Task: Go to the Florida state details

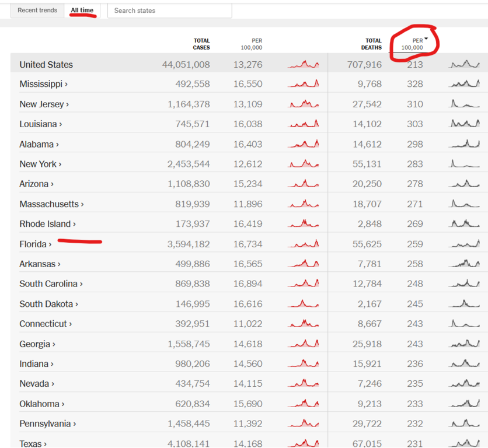Action: 33,244
